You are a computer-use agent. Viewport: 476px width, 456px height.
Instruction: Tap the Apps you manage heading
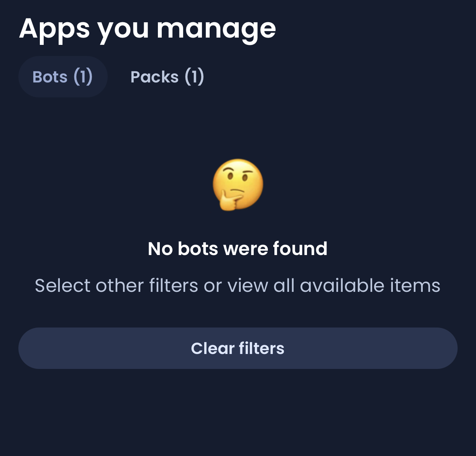click(148, 28)
